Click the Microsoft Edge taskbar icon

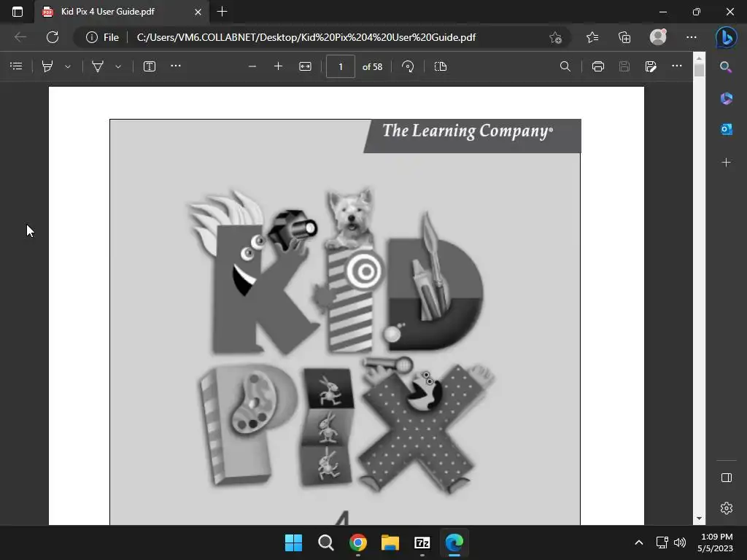pos(454,542)
